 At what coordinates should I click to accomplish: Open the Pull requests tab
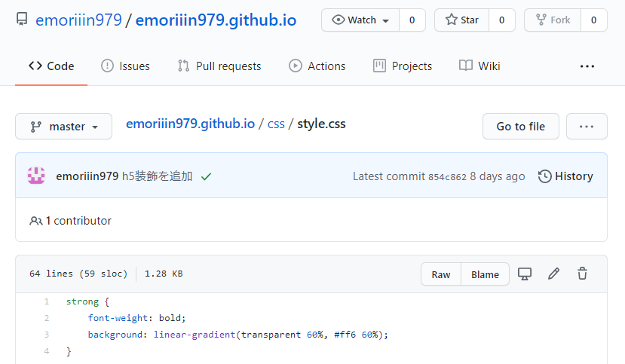point(219,66)
